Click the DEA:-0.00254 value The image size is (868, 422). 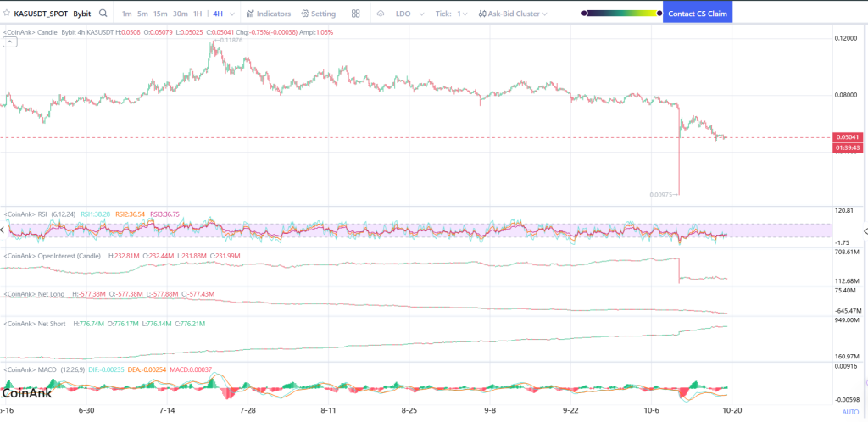(147, 369)
